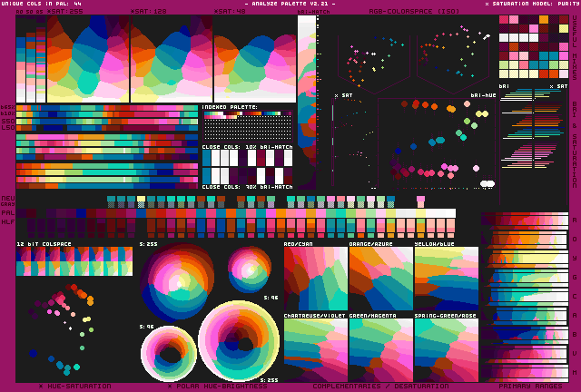The image size is (581, 392).
Task: Click the 12 BIT COLSPACE strip
Action: 74,261
